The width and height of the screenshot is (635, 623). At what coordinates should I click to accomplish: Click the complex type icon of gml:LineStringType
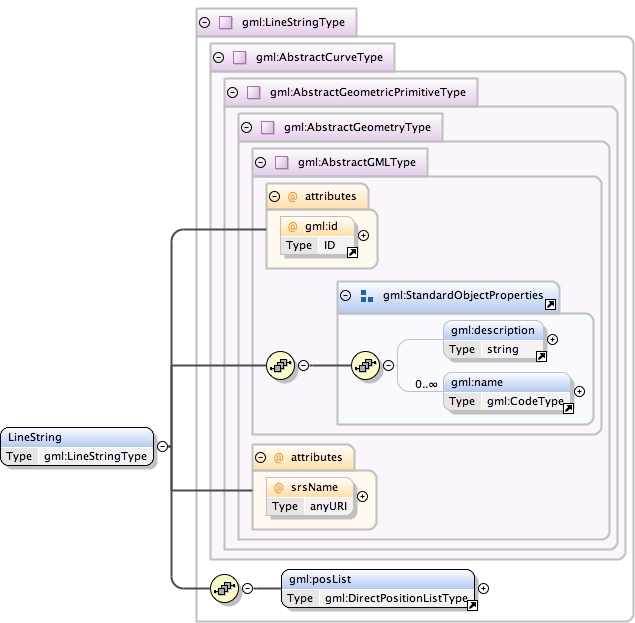226,22
